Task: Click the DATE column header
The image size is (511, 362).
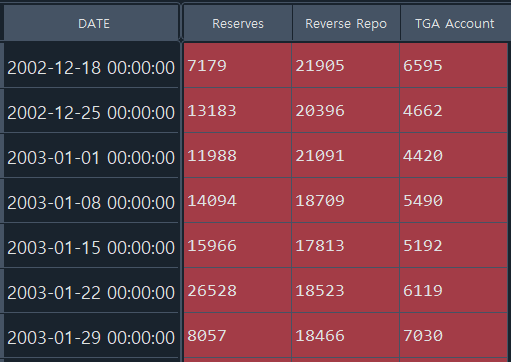Action: click(x=91, y=23)
